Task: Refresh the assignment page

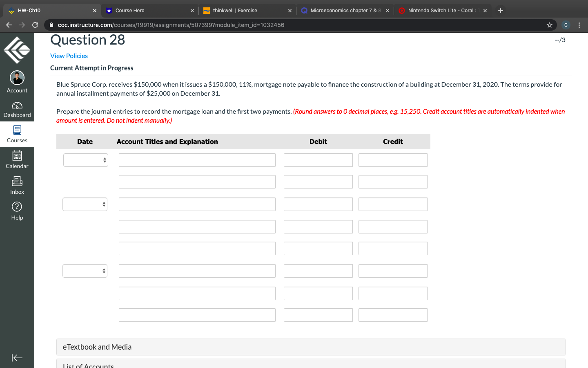Action: 35,25
